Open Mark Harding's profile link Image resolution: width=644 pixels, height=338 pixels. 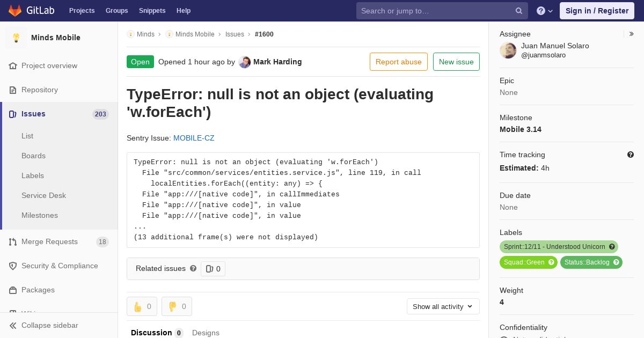pyautogui.click(x=277, y=62)
